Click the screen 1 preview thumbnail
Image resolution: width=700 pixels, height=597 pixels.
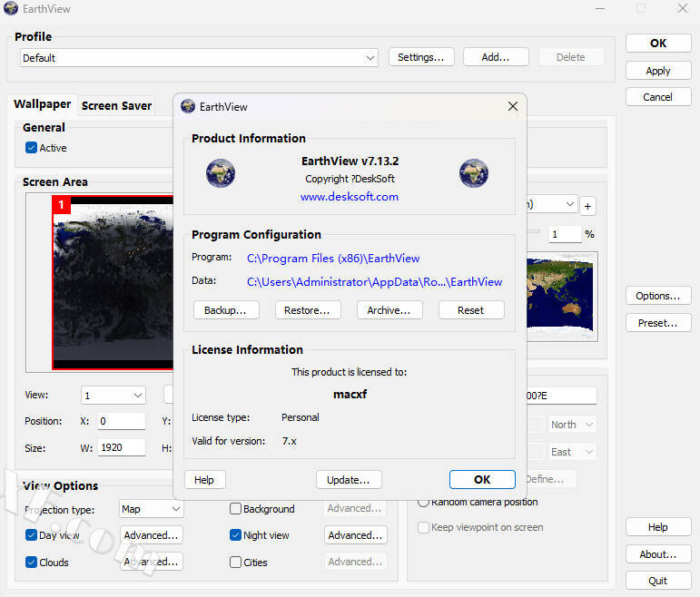[x=113, y=282]
